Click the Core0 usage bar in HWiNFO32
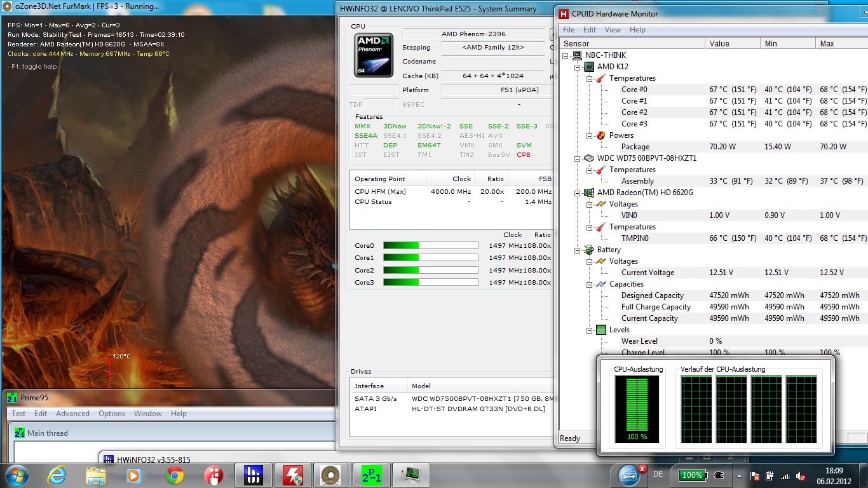Viewport: 868px width, 488px height. pos(431,245)
